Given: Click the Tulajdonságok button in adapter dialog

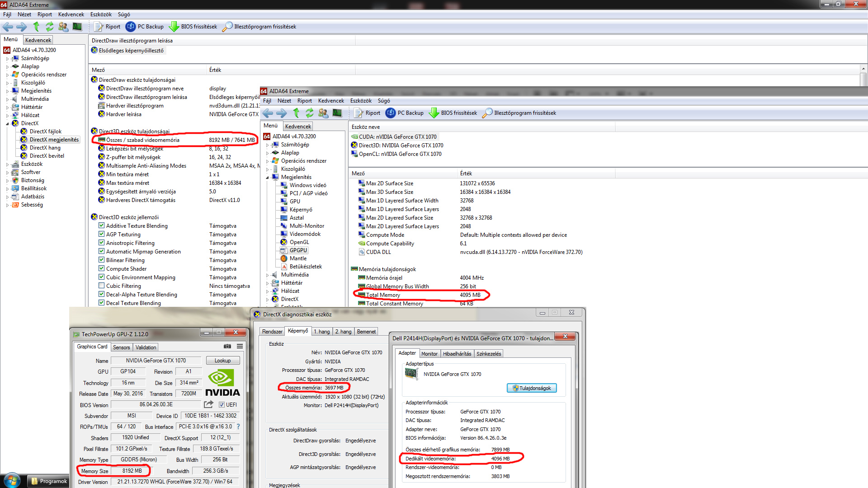Looking at the screenshot, I should [532, 388].
